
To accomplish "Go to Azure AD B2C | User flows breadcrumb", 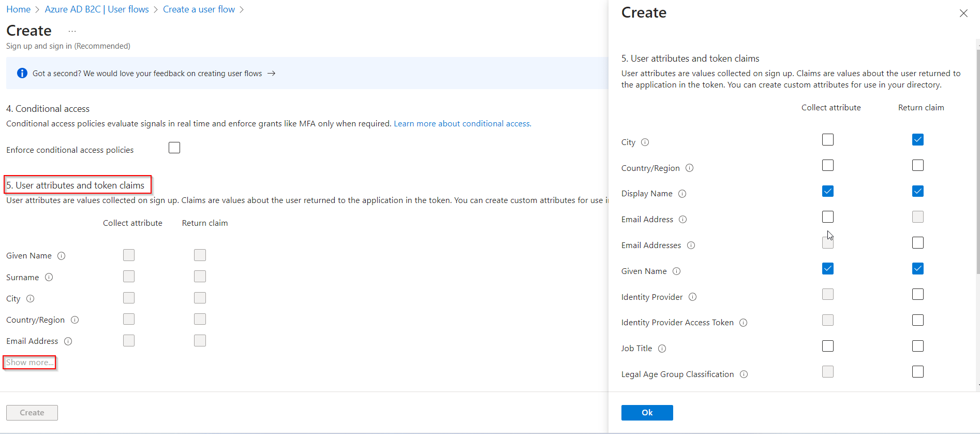I will pos(97,9).
